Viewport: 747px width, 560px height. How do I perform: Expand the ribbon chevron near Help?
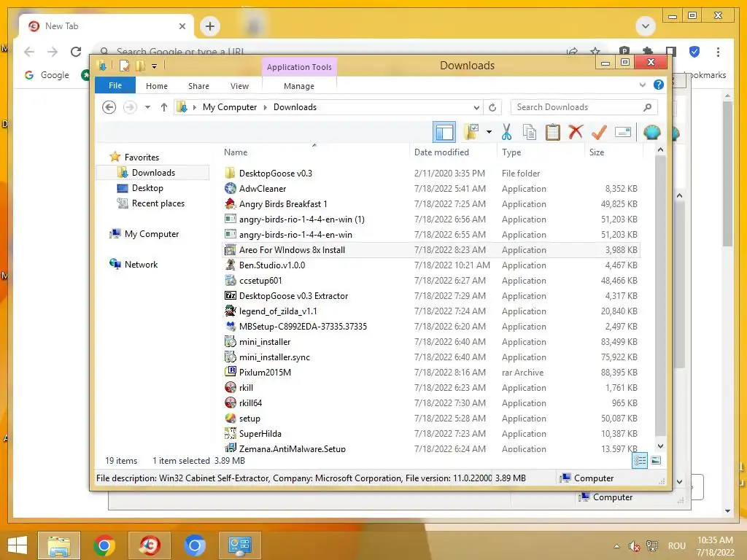click(642, 85)
